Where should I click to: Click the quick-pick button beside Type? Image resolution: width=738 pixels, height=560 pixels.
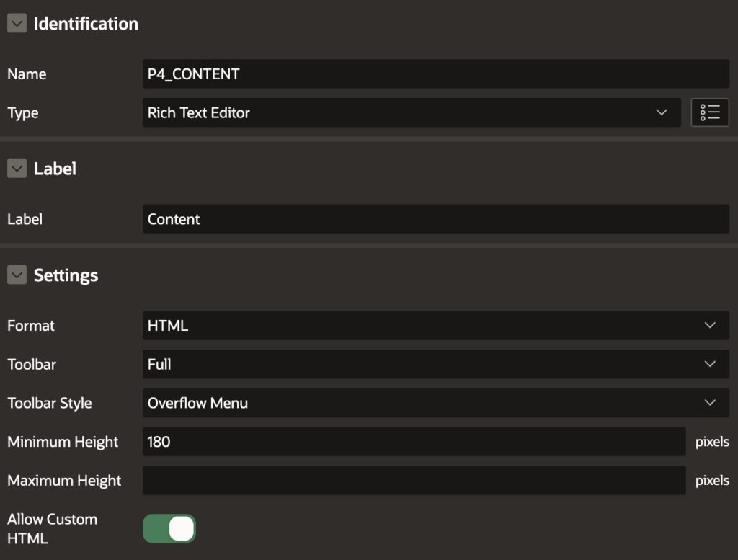pyautogui.click(x=710, y=112)
